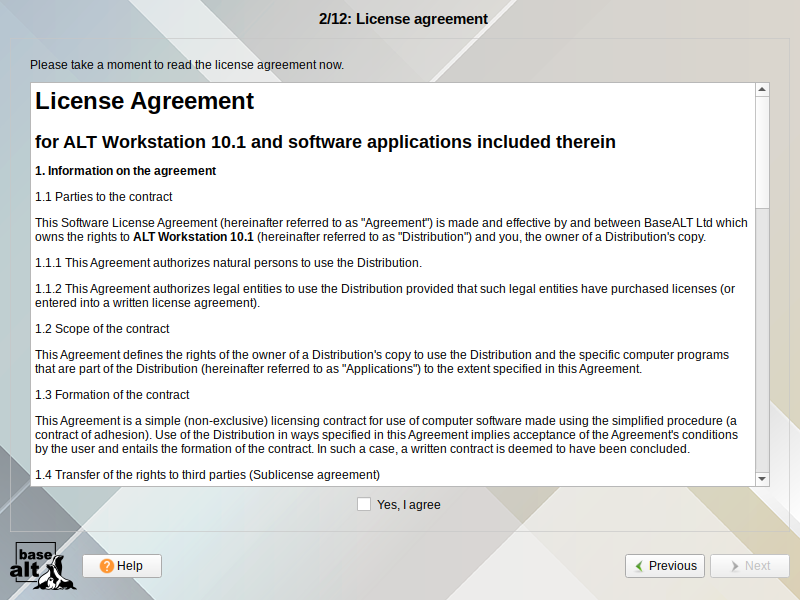Click the BaseALT logo
Screen dimensions: 800x600
[42, 565]
